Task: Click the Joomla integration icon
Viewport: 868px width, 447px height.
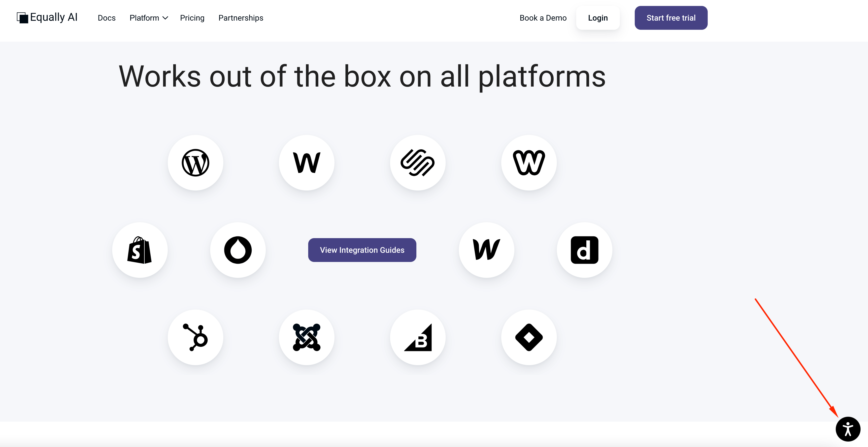Action: tap(306, 337)
